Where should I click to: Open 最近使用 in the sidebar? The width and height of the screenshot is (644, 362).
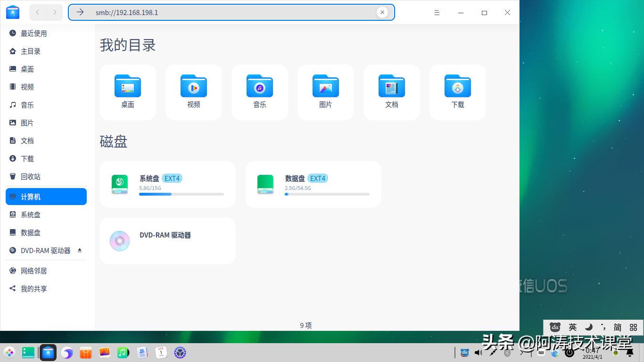[x=46, y=33]
